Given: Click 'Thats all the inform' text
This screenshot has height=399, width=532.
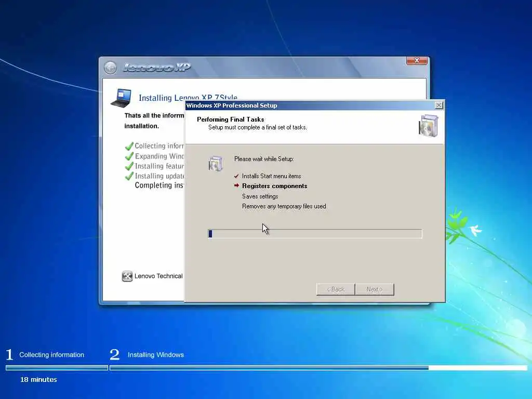Looking at the screenshot, I should coord(154,115).
